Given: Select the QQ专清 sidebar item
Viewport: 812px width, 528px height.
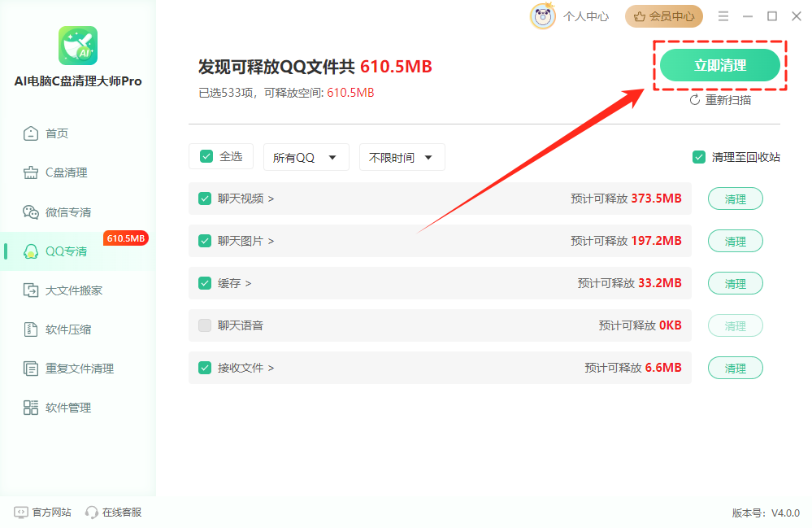Looking at the screenshot, I should pos(78,251).
